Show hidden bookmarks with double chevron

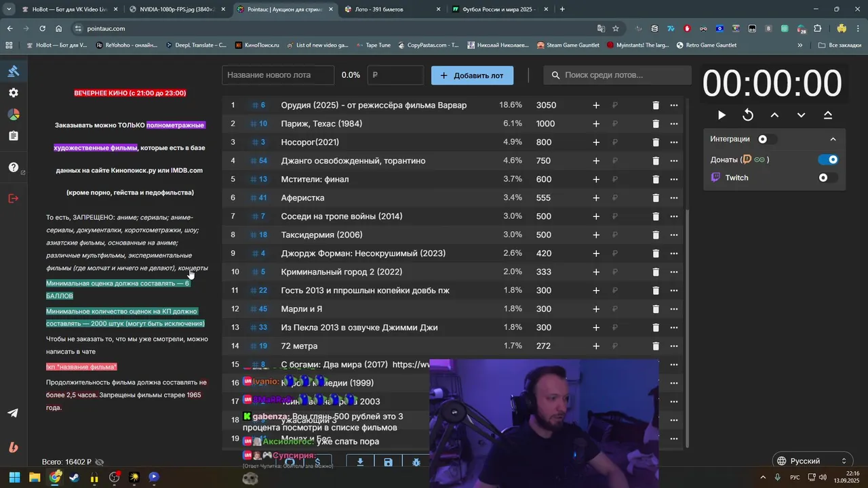click(x=800, y=45)
